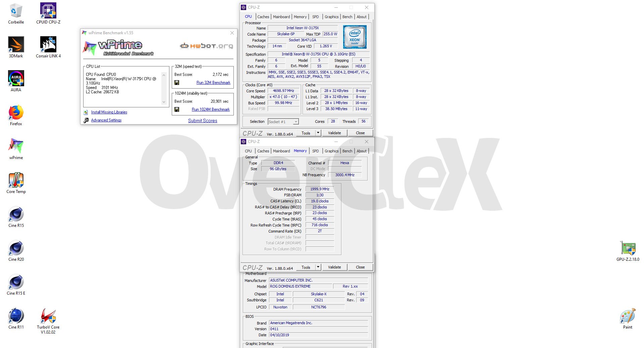Click the BIOS Version 0411 field
Viewport: 644px width, 348px height.
point(318,329)
